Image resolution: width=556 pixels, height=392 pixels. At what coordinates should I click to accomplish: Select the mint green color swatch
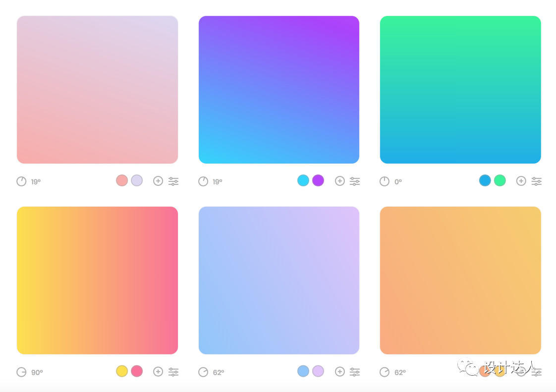pyautogui.click(x=500, y=180)
